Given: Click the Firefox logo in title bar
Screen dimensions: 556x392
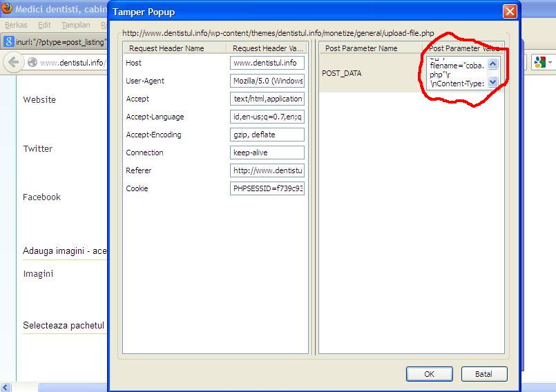Looking at the screenshot, I should (7, 8).
